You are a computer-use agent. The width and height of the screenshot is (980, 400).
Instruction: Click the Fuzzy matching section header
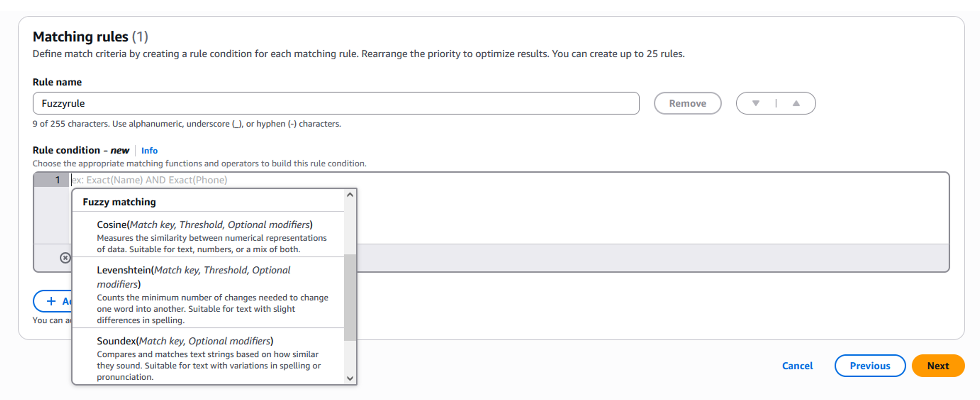pyautogui.click(x=119, y=201)
